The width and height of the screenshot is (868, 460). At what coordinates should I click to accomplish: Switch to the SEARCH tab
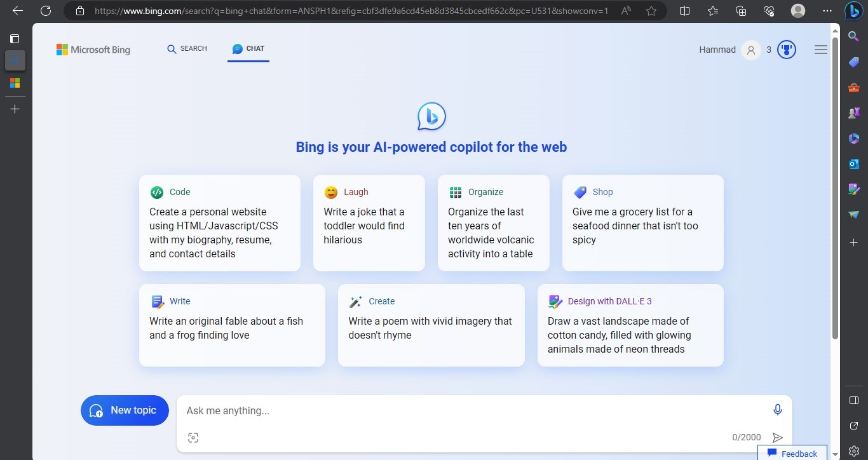[187, 49]
